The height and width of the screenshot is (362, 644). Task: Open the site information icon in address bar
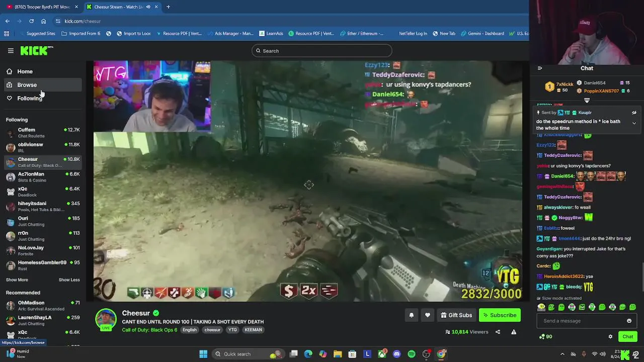(58, 21)
